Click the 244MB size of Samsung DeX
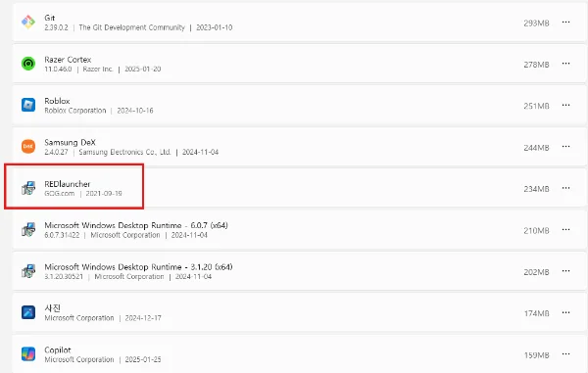 click(536, 148)
